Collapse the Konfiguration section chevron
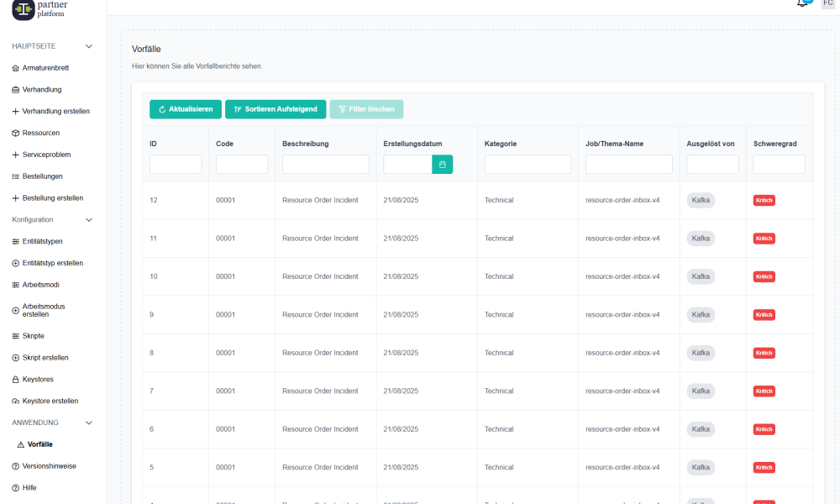This screenshot has height=504, width=840. tap(89, 220)
